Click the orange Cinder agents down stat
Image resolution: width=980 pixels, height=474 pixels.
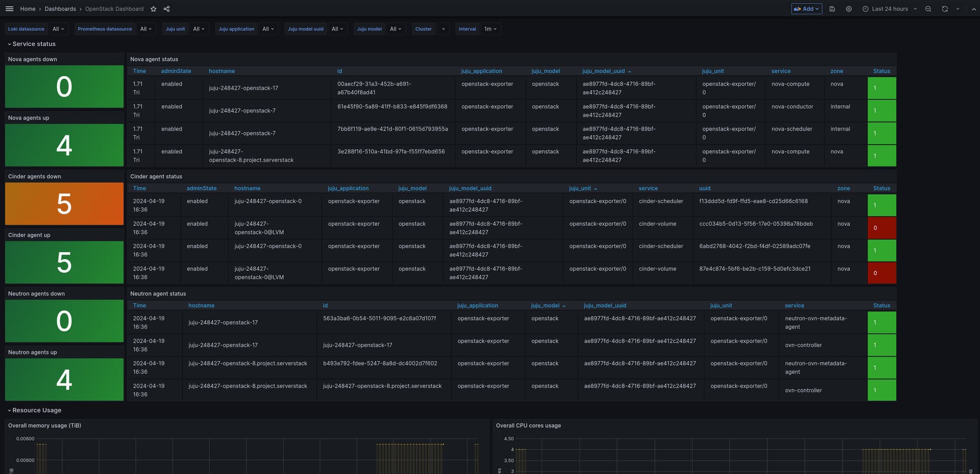64,204
